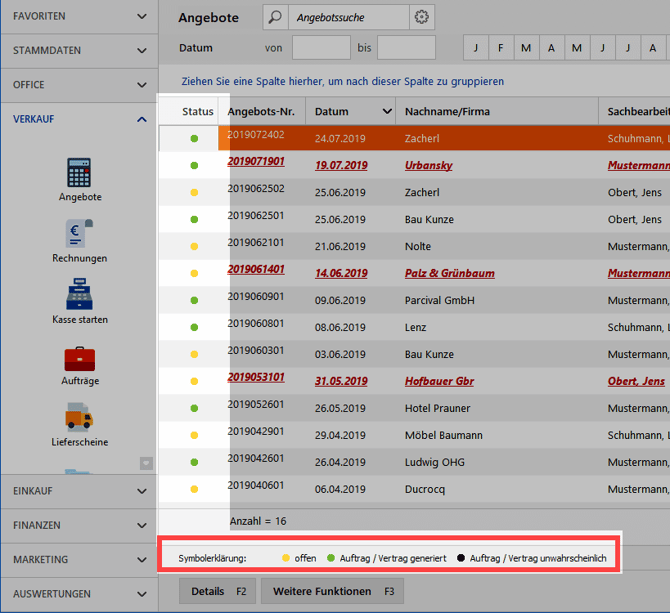Open the Rechnungen invoice icon
Screen dimensions: 670x613
[79, 234]
